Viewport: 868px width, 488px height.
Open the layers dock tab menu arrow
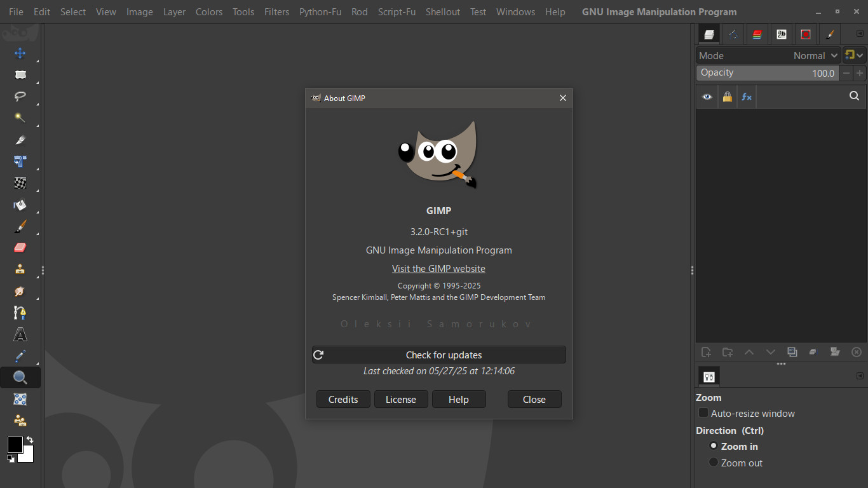pos(860,34)
